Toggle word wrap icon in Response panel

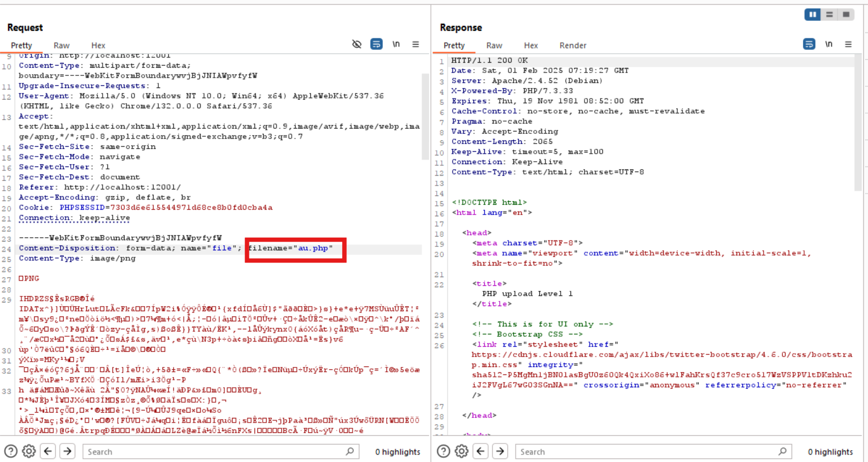pyautogui.click(x=809, y=45)
